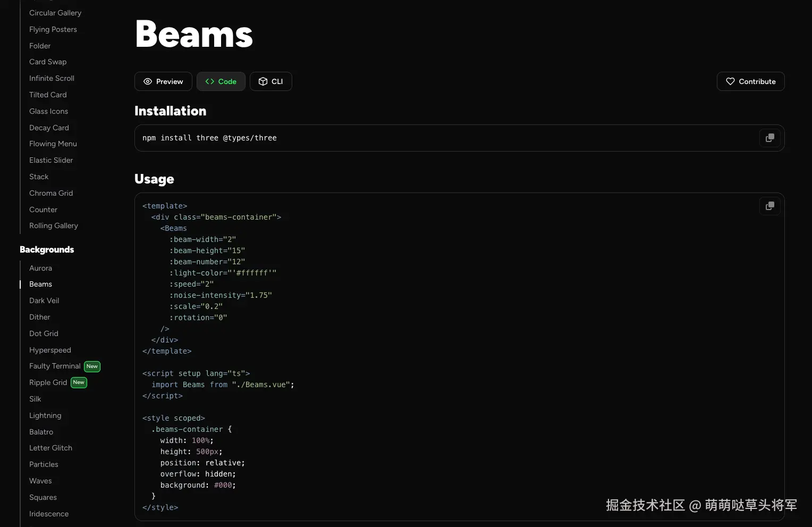Open the CLI tab

[271, 81]
